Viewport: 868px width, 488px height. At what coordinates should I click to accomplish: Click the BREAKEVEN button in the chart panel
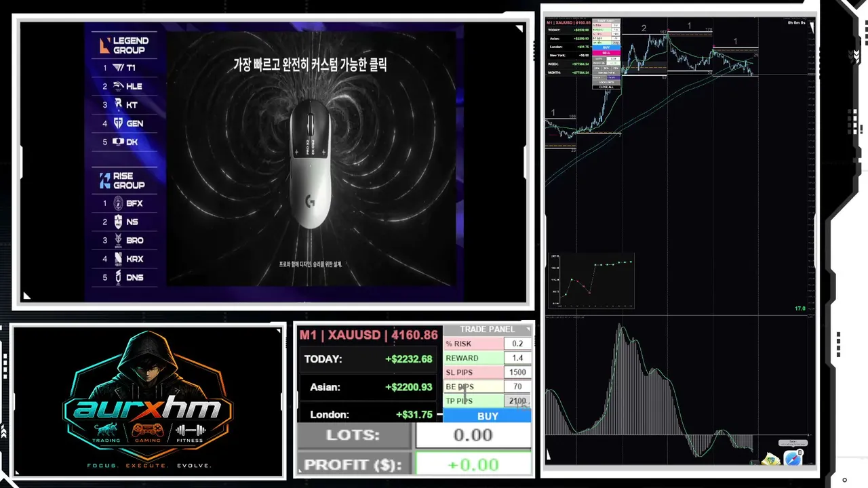[x=606, y=73]
